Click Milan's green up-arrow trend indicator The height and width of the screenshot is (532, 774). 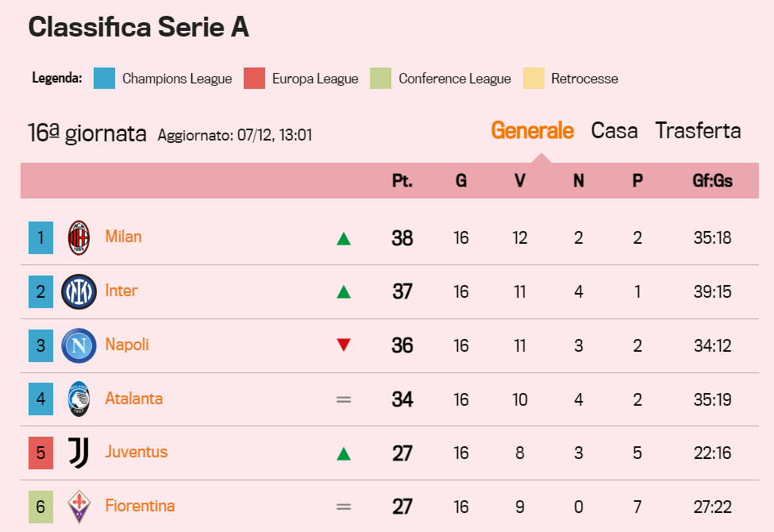(344, 239)
